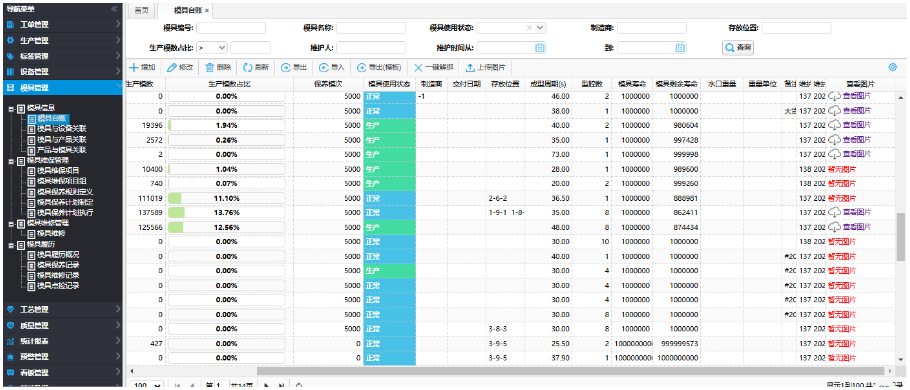Open 产品与模具关联 in tree

62,150
